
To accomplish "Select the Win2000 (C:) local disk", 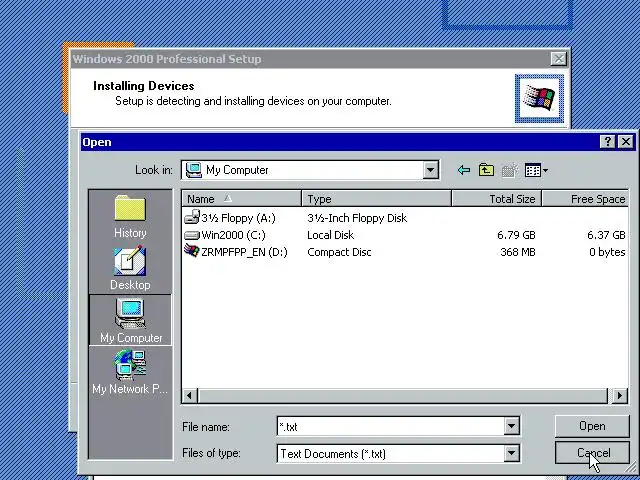I will (225, 235).
